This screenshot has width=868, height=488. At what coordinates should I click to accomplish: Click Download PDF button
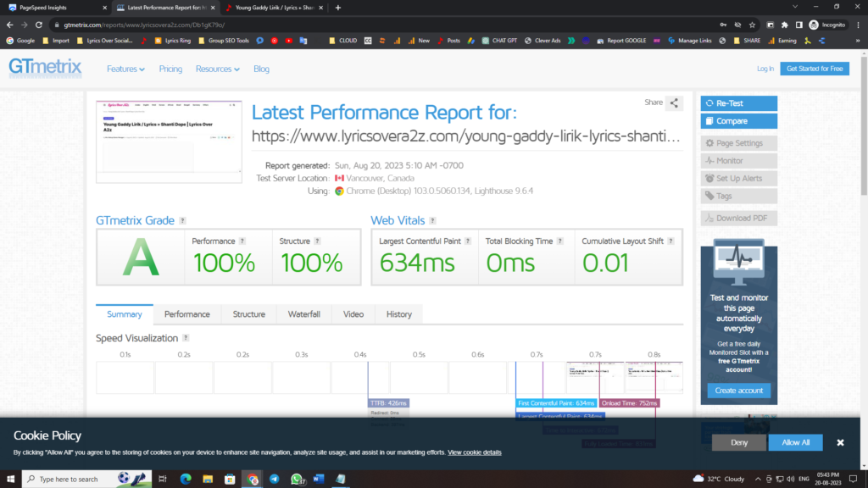point(739,219)
